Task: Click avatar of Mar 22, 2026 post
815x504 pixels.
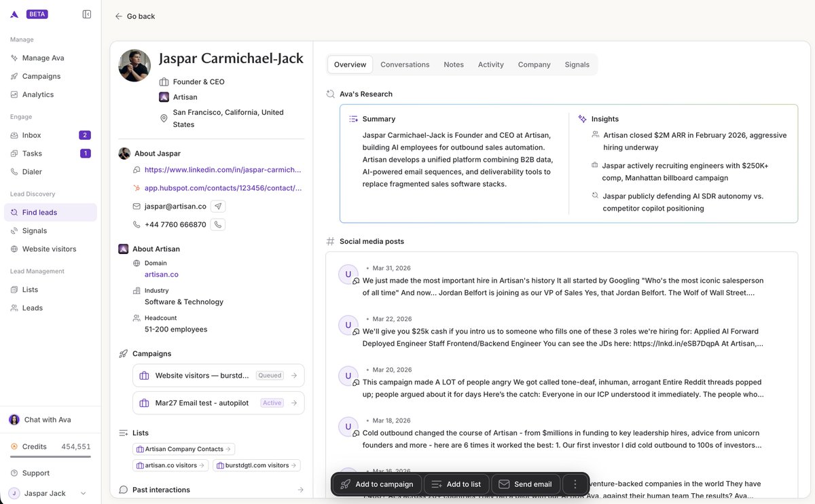Action: click(x=348, y=325)
